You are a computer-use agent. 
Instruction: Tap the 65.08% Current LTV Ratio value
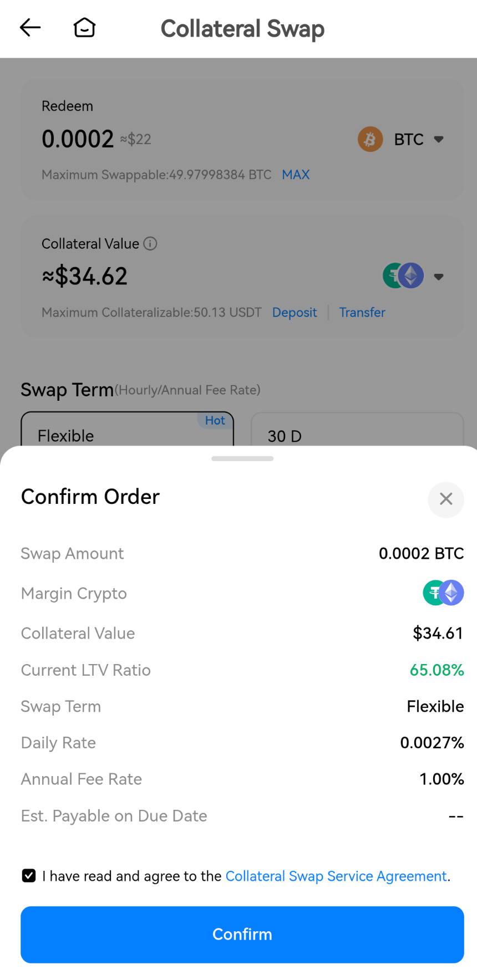pos(437,670)
